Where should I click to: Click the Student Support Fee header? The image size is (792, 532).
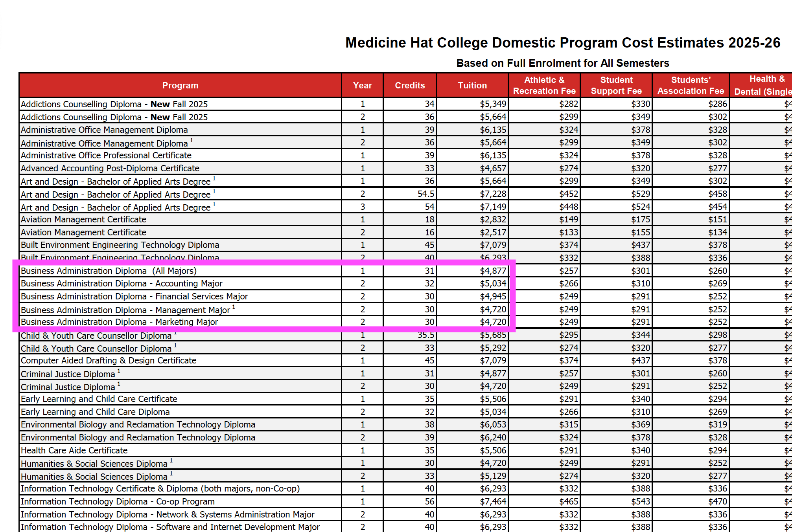tap(616, 85)
